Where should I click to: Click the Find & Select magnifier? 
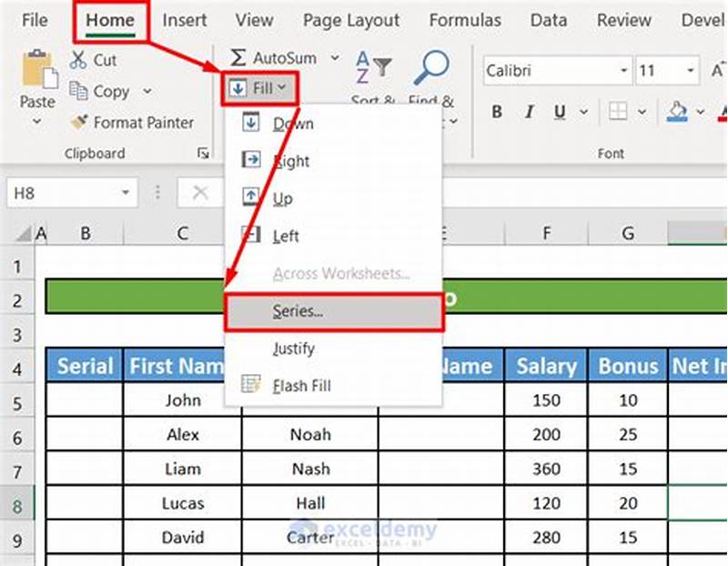[430, 66]
